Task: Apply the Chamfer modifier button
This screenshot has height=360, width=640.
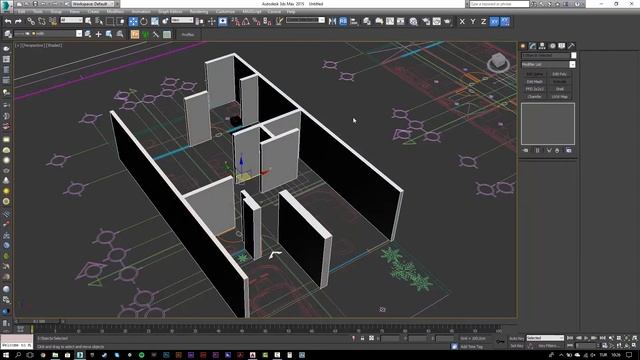Action: 534,97
